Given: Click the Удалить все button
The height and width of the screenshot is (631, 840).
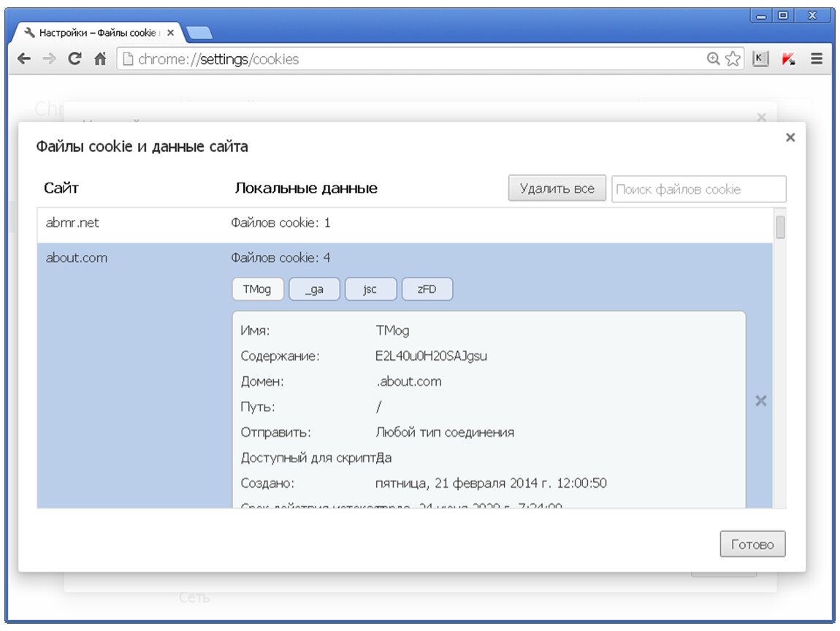Looking at the screenshot, I should click(x=557, y=188).
